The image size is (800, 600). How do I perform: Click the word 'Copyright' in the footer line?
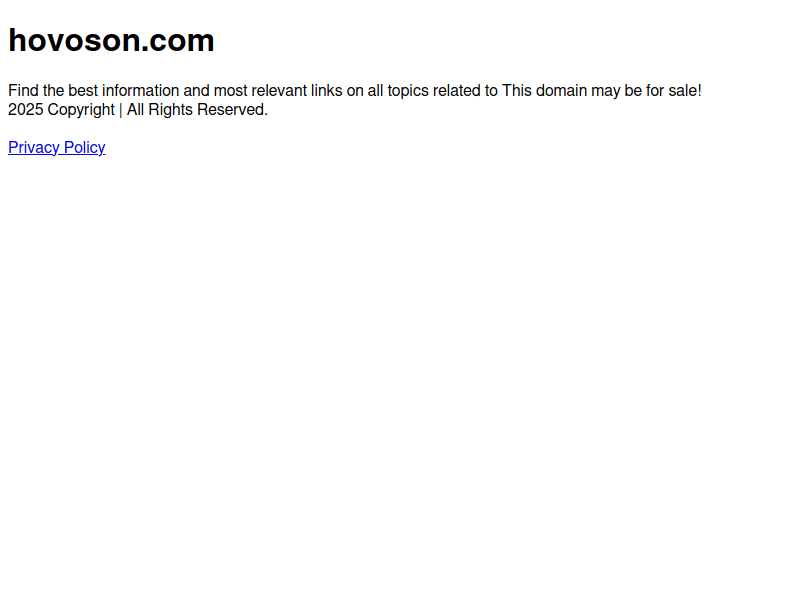pyautogui.click(x=81, y=110)
